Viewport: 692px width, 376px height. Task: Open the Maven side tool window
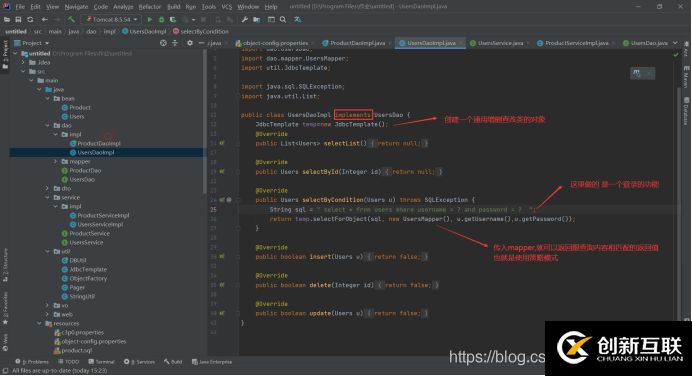coord(686,78)
